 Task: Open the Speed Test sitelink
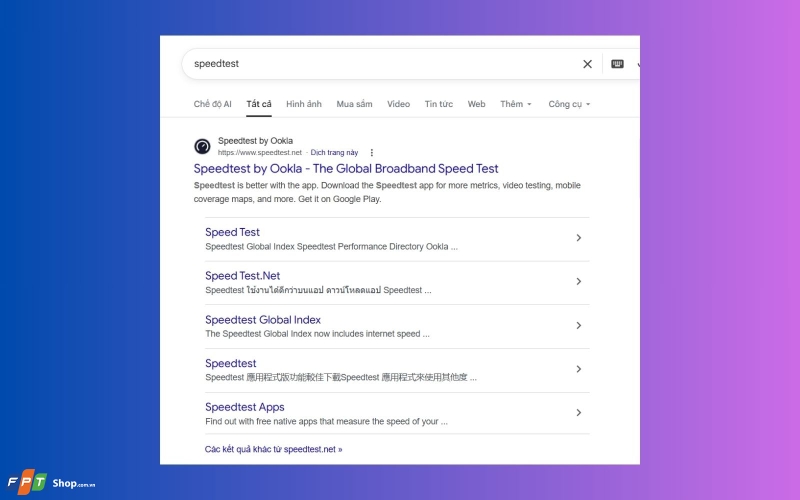(232, 232)
